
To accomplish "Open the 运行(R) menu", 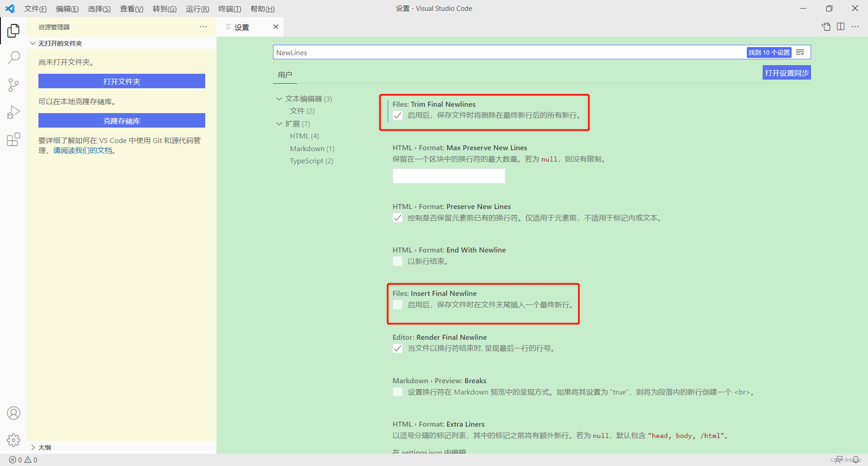I will tap(198, 9).
